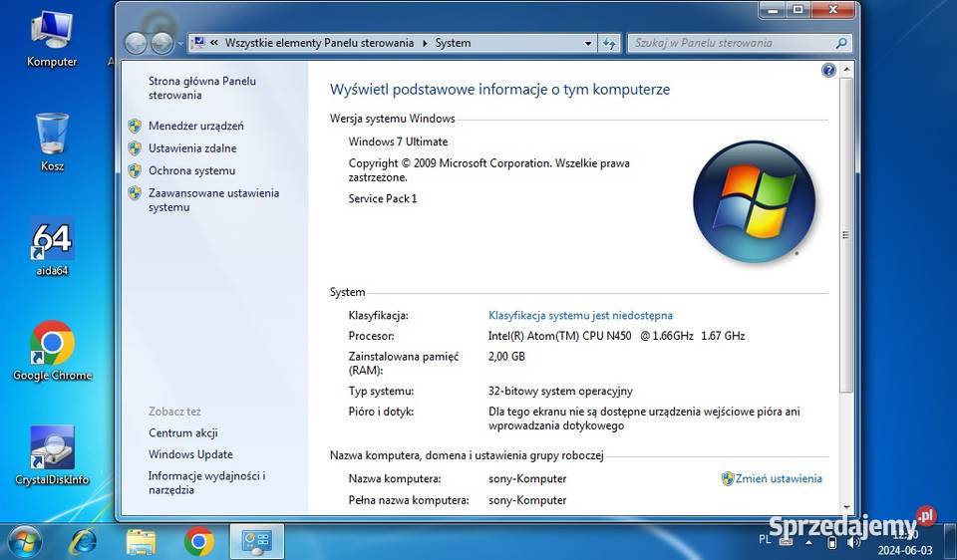Screen dimensions: 957x560
Task: Click Wszystkie elementy Panelu sterowania breadcrumb
Action: (319, 43)
